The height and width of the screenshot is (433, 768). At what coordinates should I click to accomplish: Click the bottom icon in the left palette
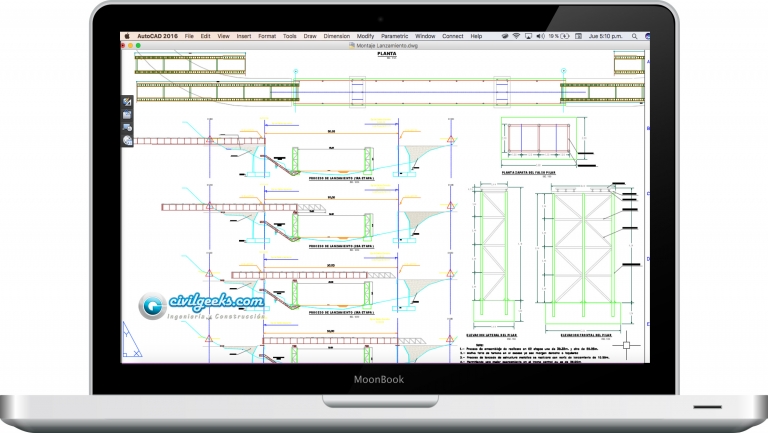(x=127, y=141)
